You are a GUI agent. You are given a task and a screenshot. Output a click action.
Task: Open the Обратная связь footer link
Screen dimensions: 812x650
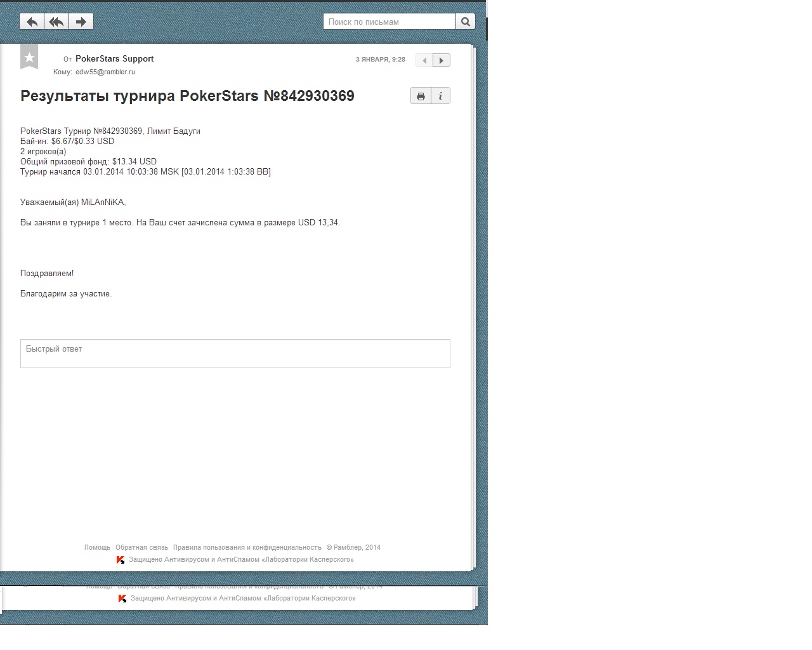[x=141, y=547]
